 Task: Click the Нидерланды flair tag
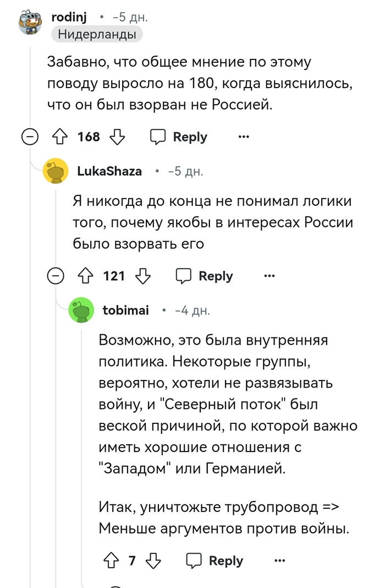tap(97, 34)
